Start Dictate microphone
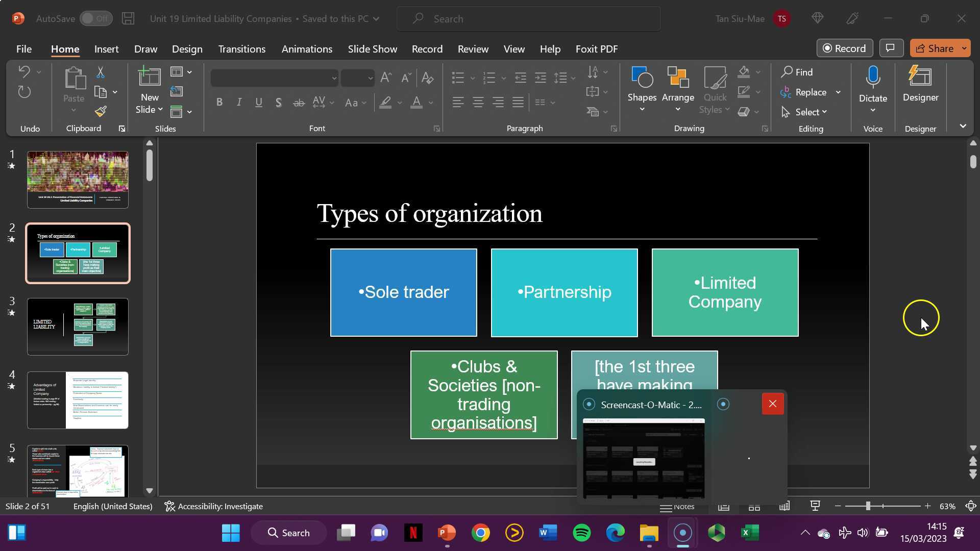This screenshot has width=980, height=551. pos(873,78)
